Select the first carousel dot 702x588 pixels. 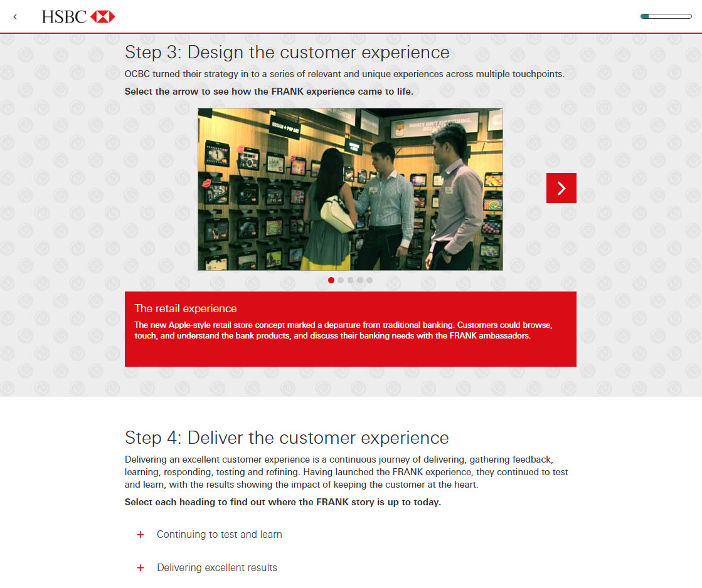click(x=331, y=280)
